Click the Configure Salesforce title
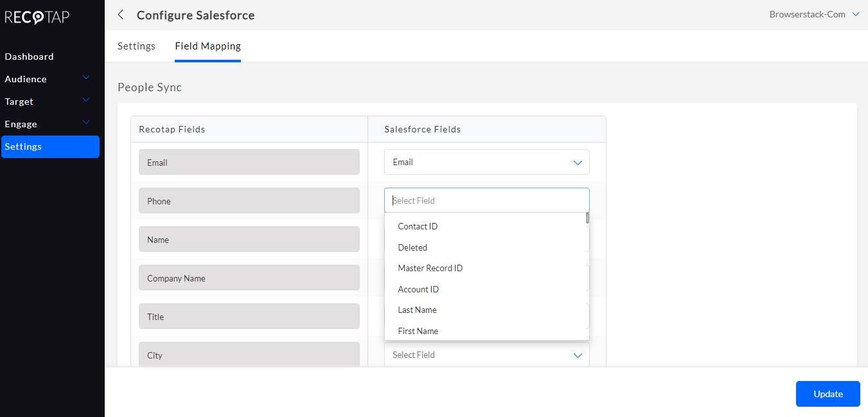The image size is (868, 417). point(195,15)
